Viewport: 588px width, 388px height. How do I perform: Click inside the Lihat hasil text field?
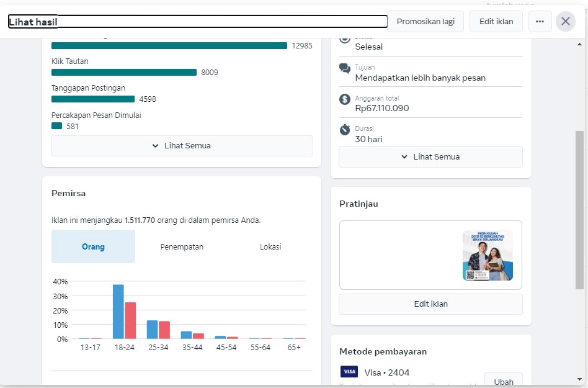(x=196, y=21)
